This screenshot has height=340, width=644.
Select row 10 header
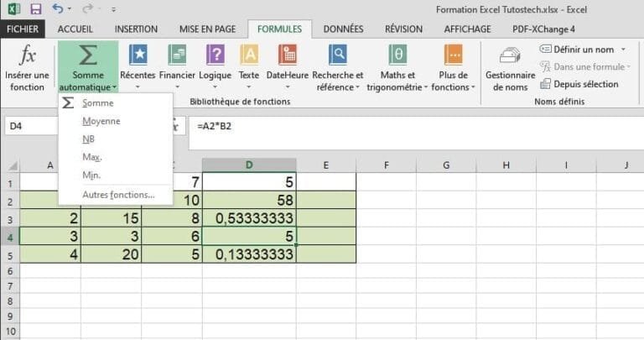click(10, 332)
